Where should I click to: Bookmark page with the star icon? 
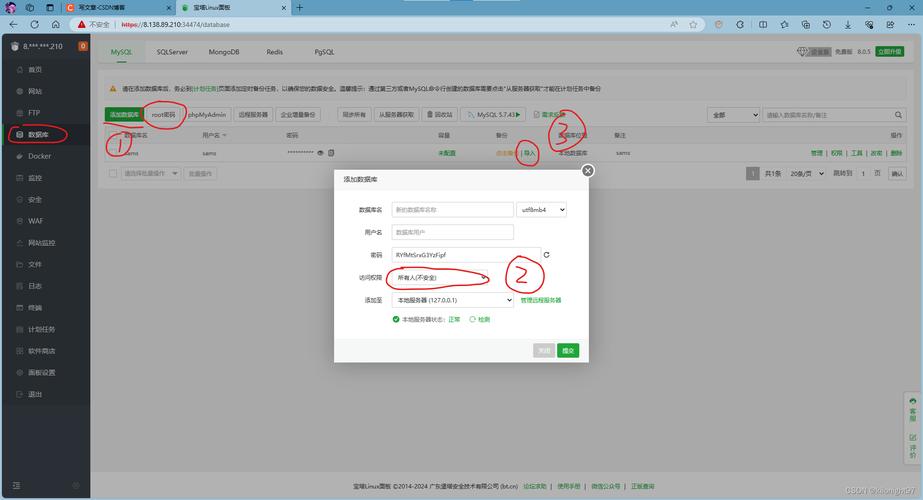coord(693,25)
